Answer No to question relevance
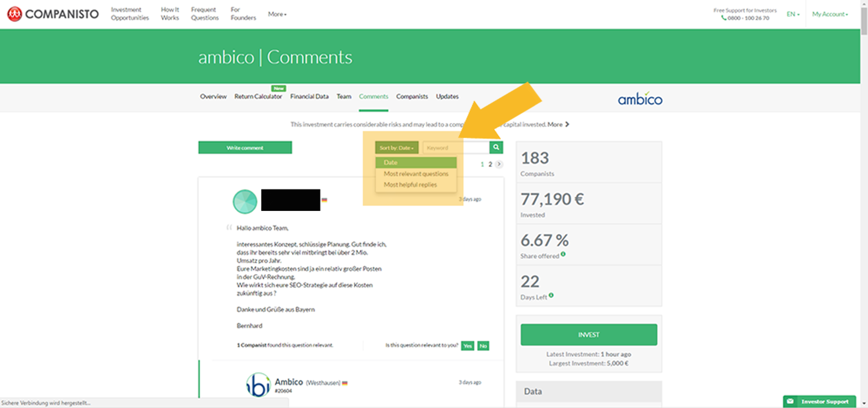Screen dimensions: 868x408 coord(483,346)
